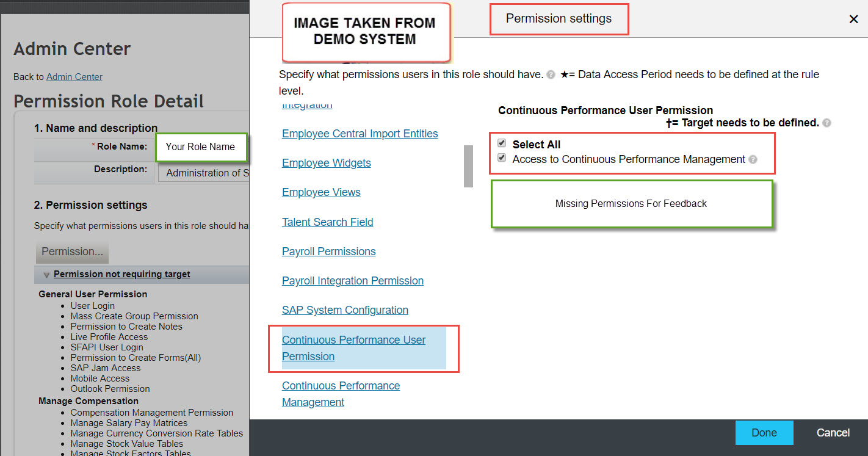The width and height of the screenshot is (868, 456).
Task: Click Permission to Create Forms(All) entry
Action: click(136, 358)
